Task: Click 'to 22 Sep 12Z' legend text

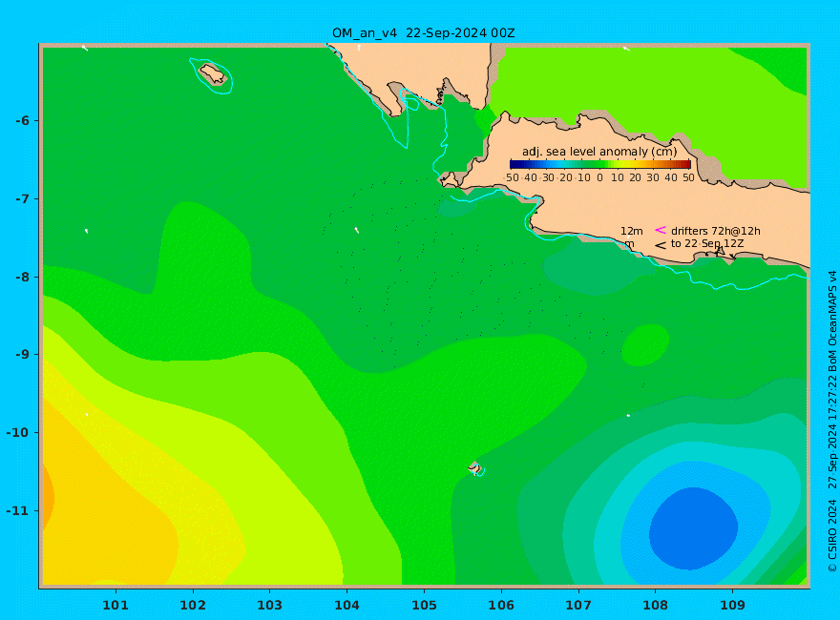Action: [707, 243]
